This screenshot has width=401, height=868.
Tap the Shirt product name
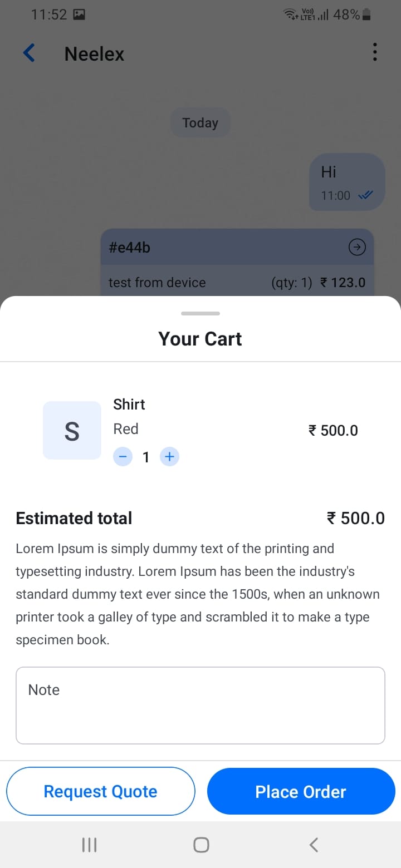(x=129, y=405)
